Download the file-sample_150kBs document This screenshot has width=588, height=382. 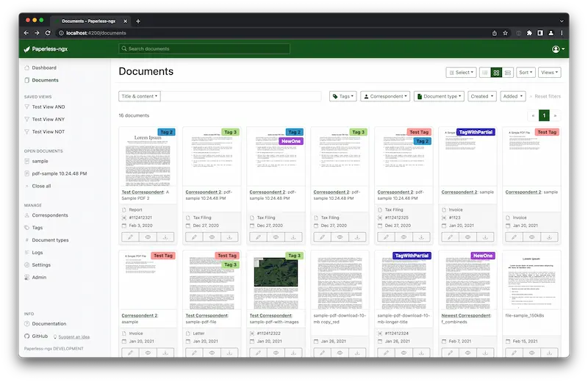click(549, 353)
